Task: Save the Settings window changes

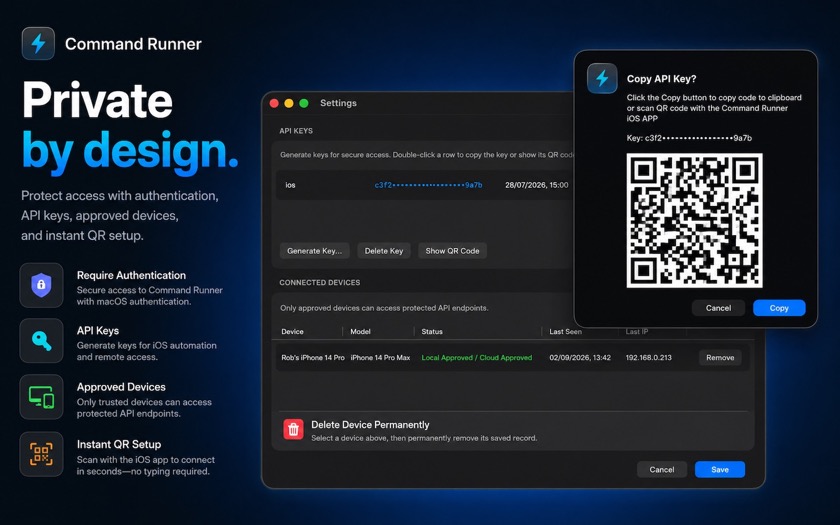Action: click(719, 469)
